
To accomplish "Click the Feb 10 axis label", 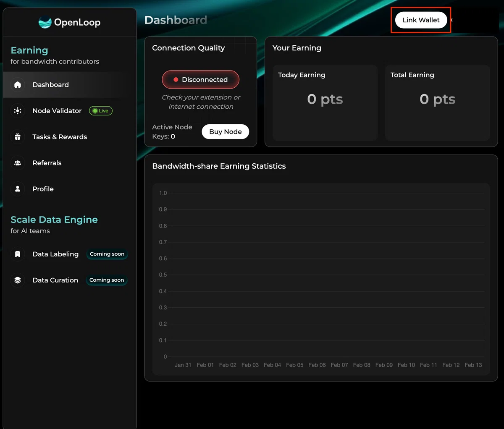I will coord(406,365).
